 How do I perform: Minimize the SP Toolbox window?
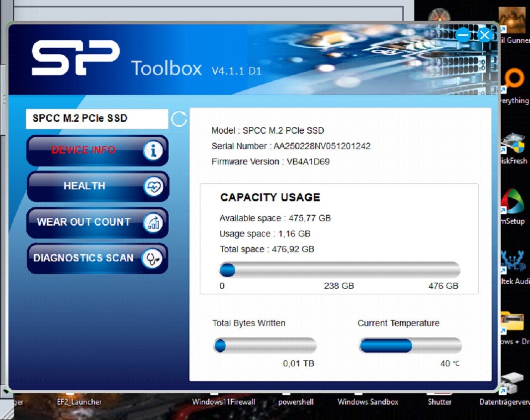point(463,35)
